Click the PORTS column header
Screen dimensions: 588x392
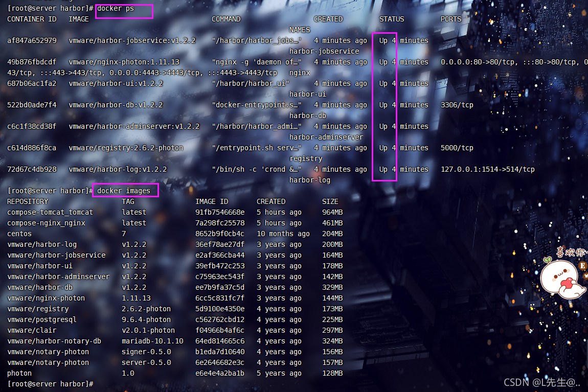point(451,19)
